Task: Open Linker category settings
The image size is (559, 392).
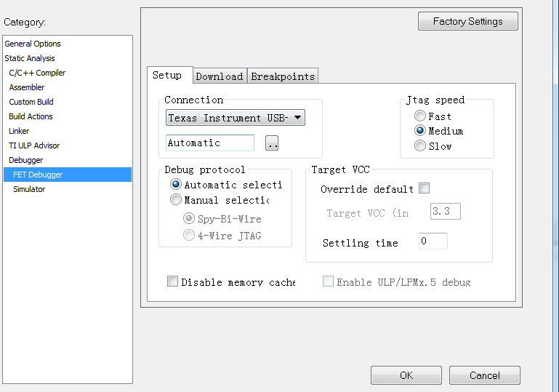Action: [x=19, y=131]
